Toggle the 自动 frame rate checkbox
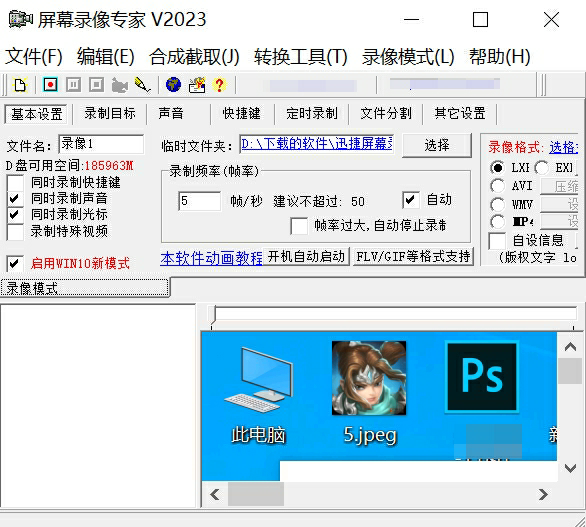 pos(411,200)
